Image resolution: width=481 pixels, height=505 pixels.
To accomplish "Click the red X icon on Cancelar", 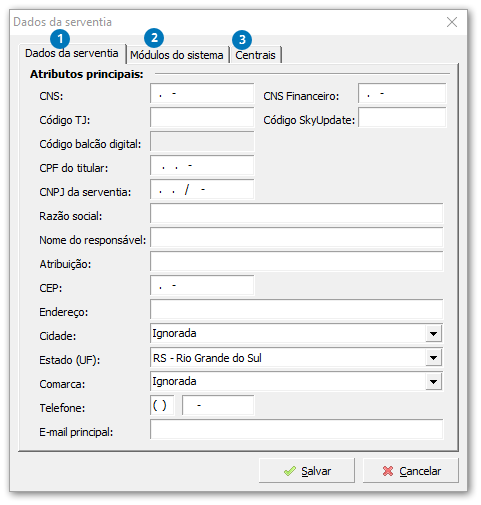I will coord(388,471).
